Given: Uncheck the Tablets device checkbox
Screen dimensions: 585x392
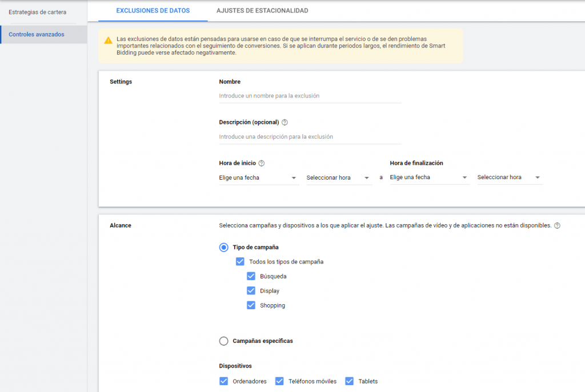Looking at the screenshot, I should [349, 381].
